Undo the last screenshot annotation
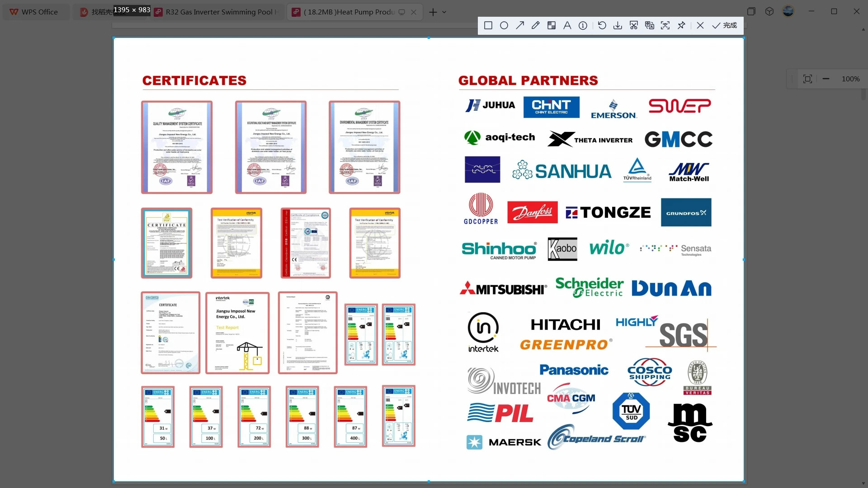This screenshot has width=868, height=488. click(602, 25)
